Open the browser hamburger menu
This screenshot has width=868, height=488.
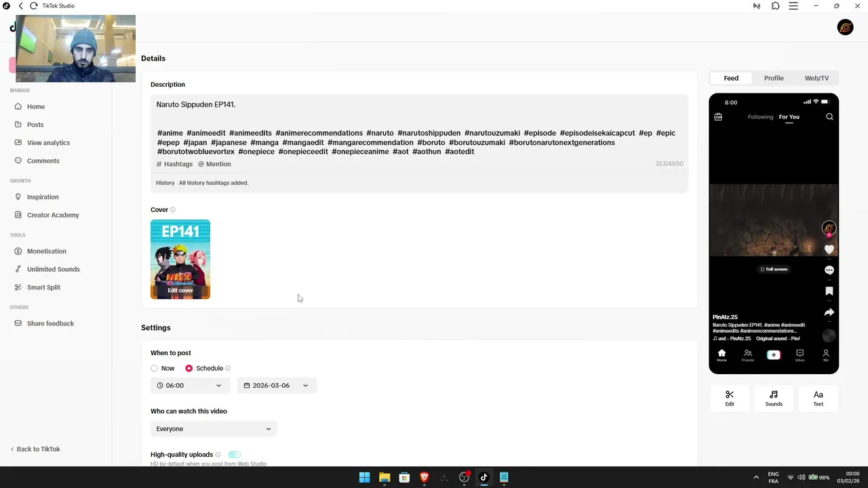[793, 6]
